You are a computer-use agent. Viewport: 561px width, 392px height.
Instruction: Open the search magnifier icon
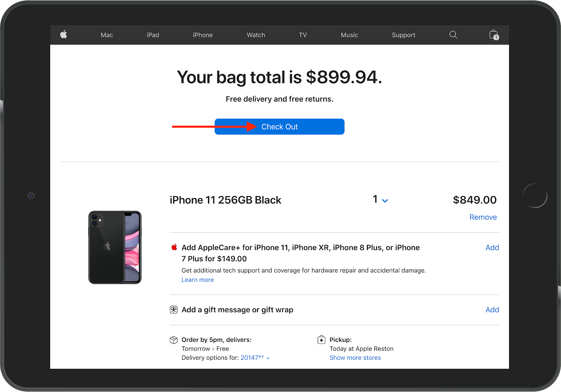click(x=453, y=35)
